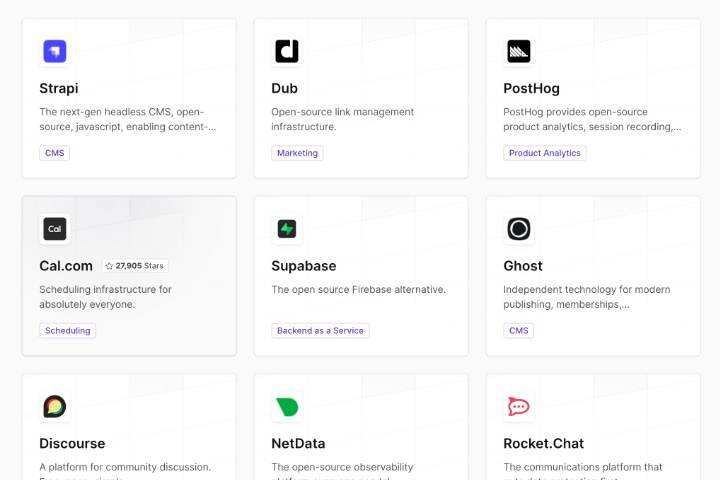Select the CMS tag under Strapi
Image resolution: width=720 pixels, height=480 pixels.
pyautogui.click(x=54, y=153)
